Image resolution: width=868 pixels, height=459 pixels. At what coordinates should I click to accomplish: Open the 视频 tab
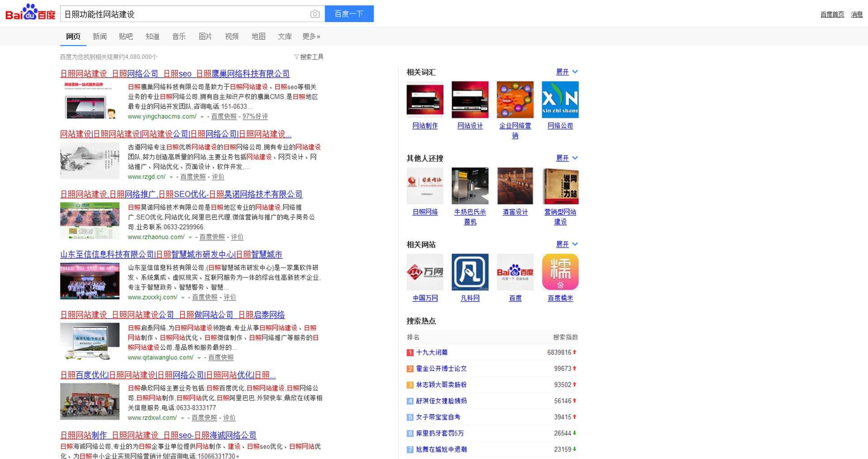click(232, 36)
